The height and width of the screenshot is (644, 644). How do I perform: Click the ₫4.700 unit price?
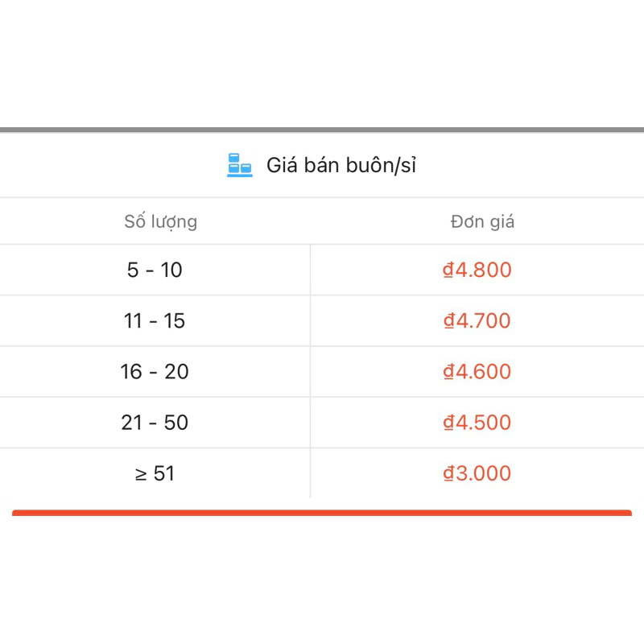[477, 320]
